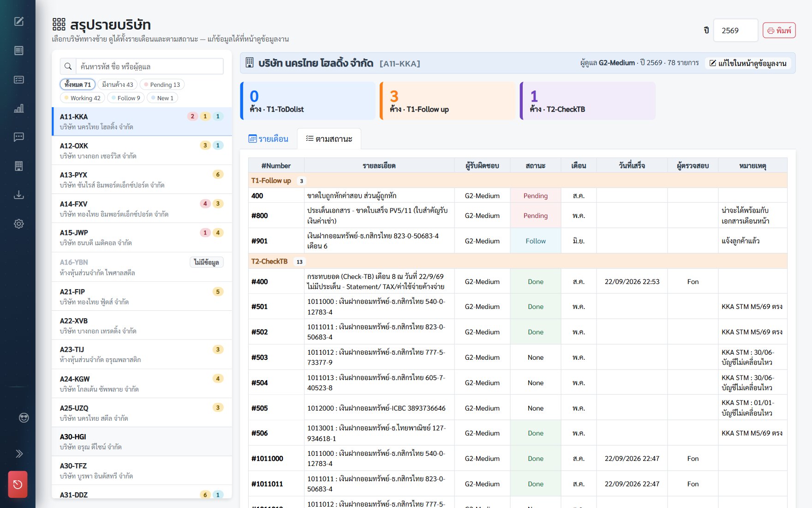Click the Follow status on row #901
The height and width of the screenshot is (508, 812).
point(536,241)
